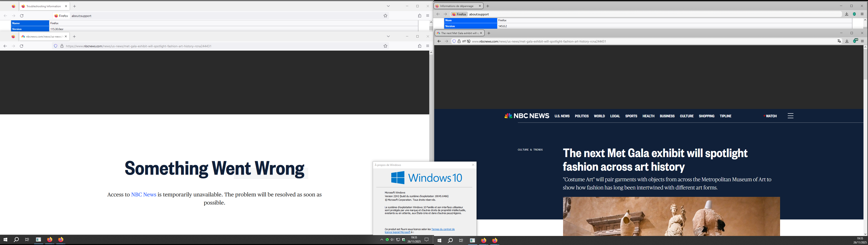
Task: Click the autoplay blocked icon in URL bar
Action: point(469,41)
